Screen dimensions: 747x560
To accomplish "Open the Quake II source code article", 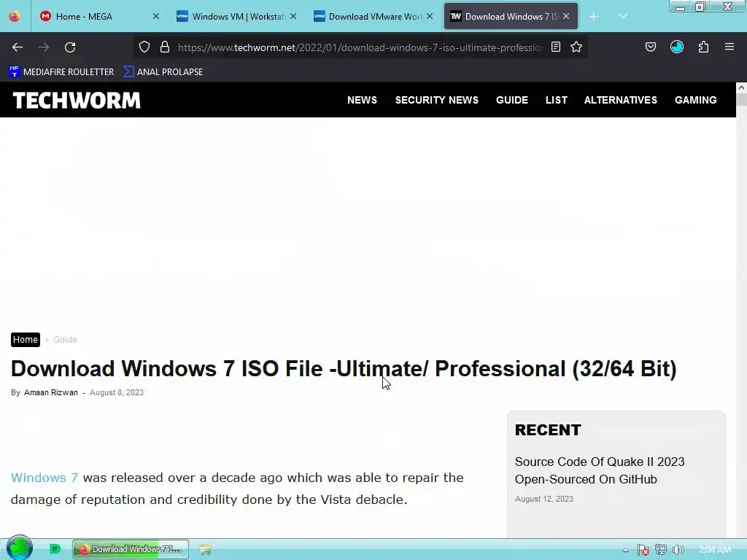I will [x=600, y=470].
